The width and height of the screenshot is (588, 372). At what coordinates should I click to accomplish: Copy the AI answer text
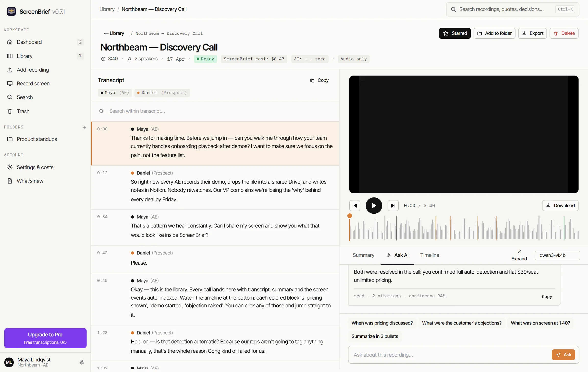[x=547, y=297]
